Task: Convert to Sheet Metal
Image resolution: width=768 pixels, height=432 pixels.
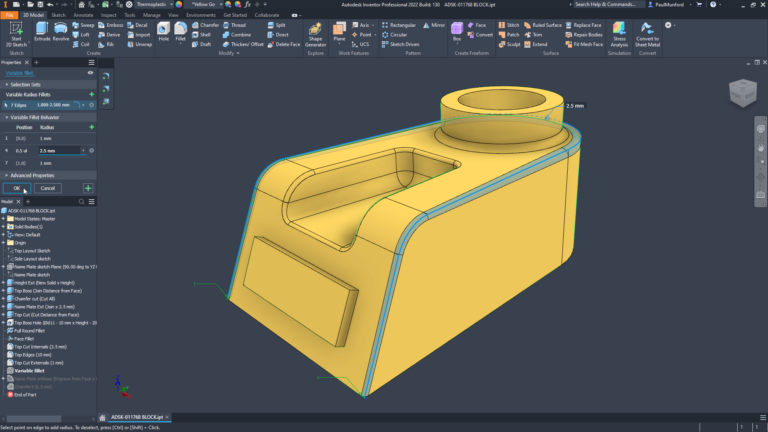Action: [648, 34]
